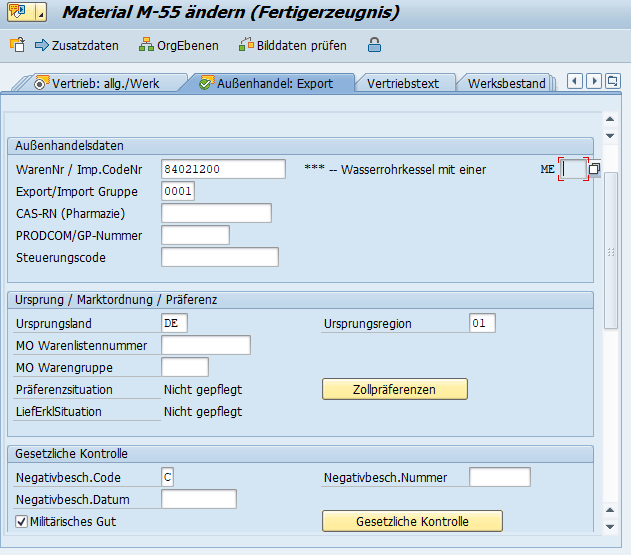Click the Ursprungsland field with DE
The width and height of the screenshot is (631, 555).
point(174,323)
